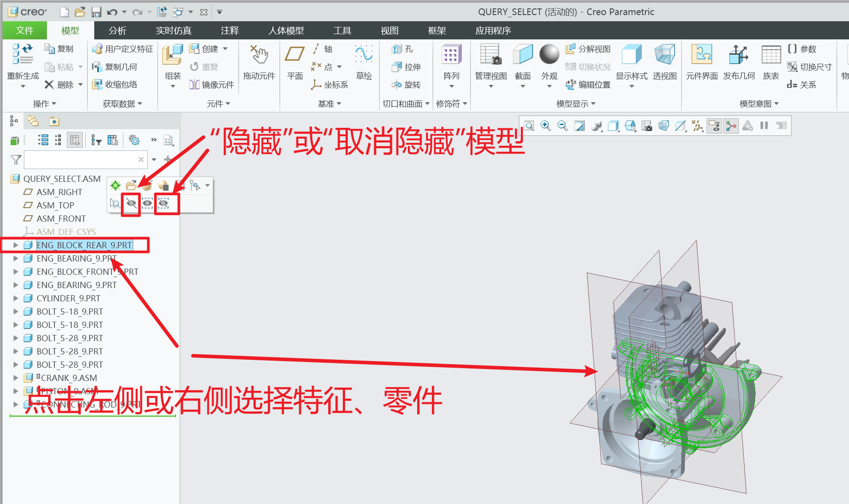Toggle Simulation Display in graphics toolbar
Image resolution: width=849 pixels, height=504 pixels.
pos(748,126)
